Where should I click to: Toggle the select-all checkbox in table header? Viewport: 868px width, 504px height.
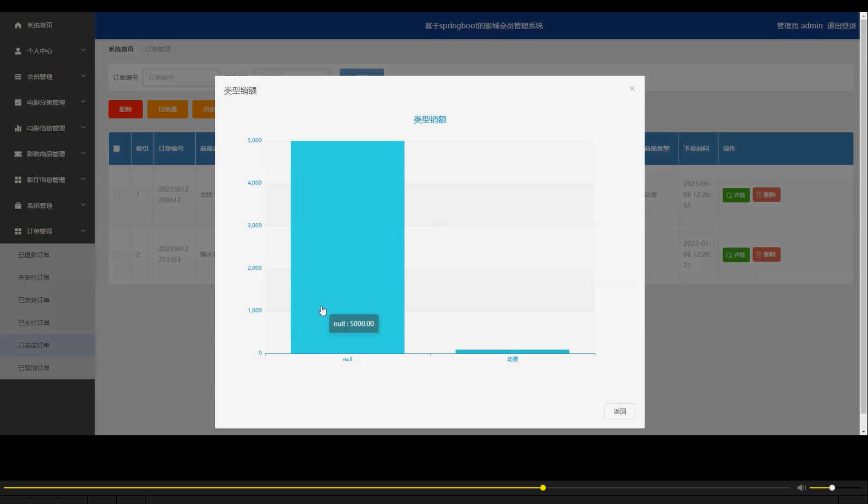click(x=117, y=148)
